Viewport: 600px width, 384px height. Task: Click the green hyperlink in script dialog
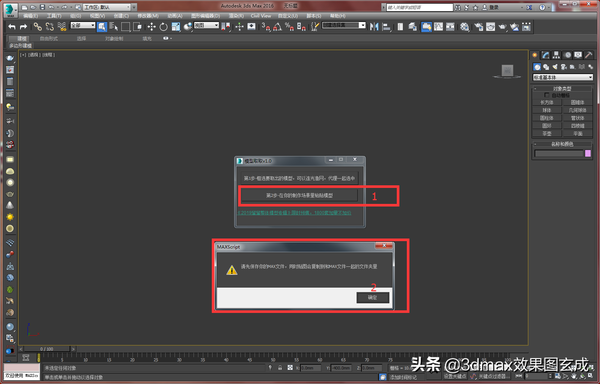(294, 213)
